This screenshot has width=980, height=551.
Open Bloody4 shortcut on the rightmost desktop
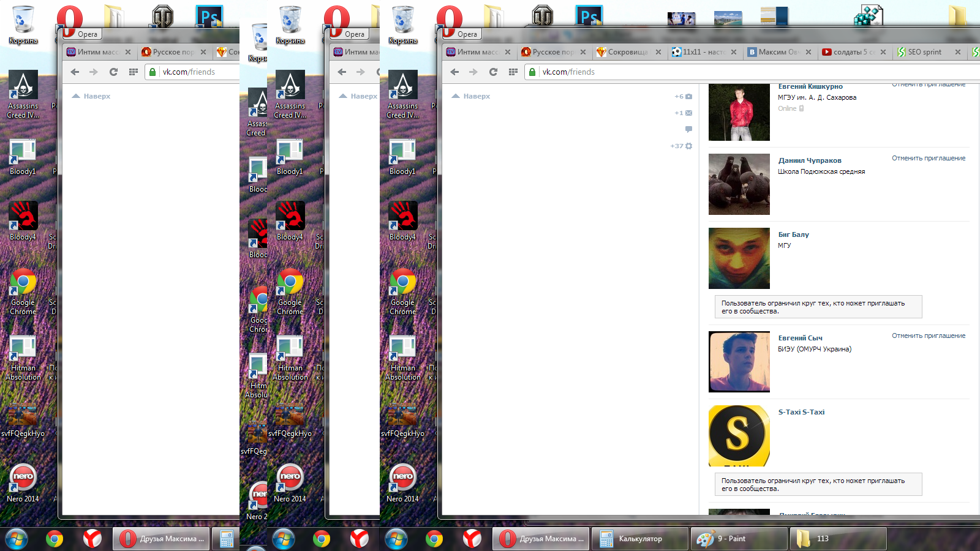[402, 220]
